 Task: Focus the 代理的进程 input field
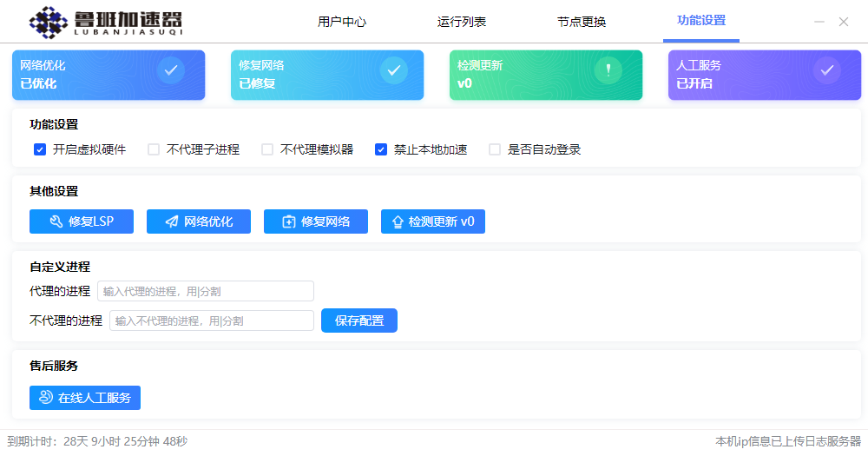click(205, 291)
